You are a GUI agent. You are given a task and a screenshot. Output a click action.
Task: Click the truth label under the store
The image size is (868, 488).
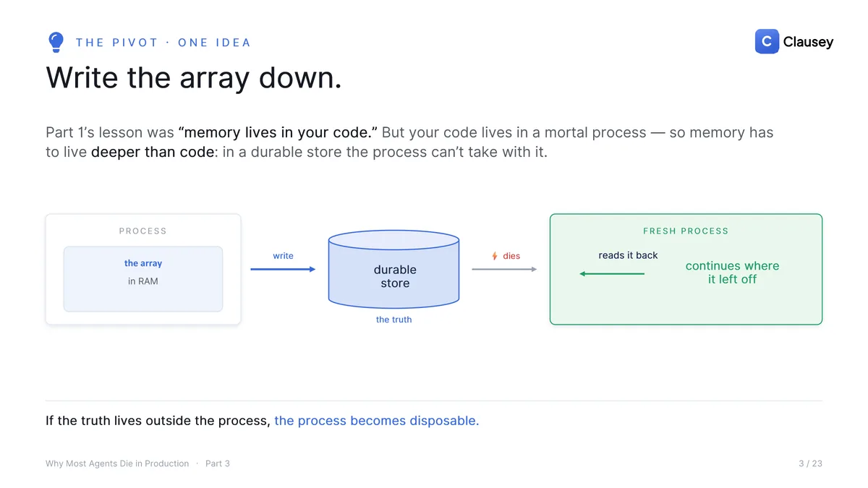[393, 320]
